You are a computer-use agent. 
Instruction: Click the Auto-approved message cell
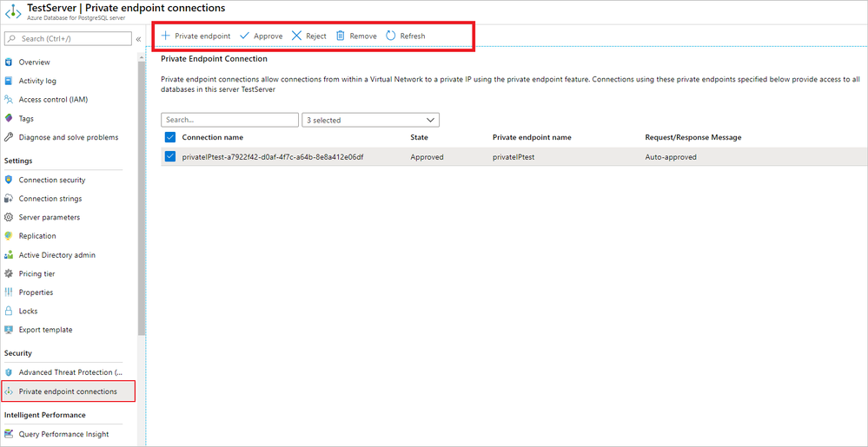point(671,157)
